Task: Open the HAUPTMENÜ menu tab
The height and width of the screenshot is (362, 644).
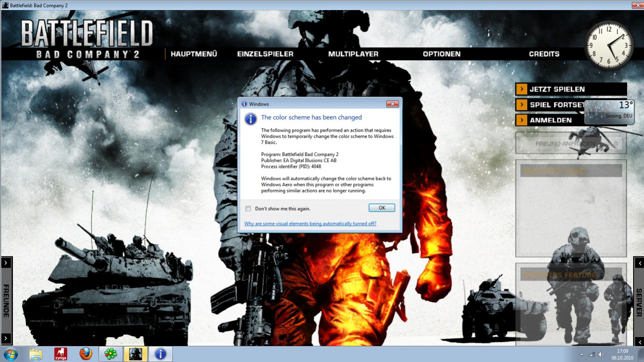Action: (194, 54)
